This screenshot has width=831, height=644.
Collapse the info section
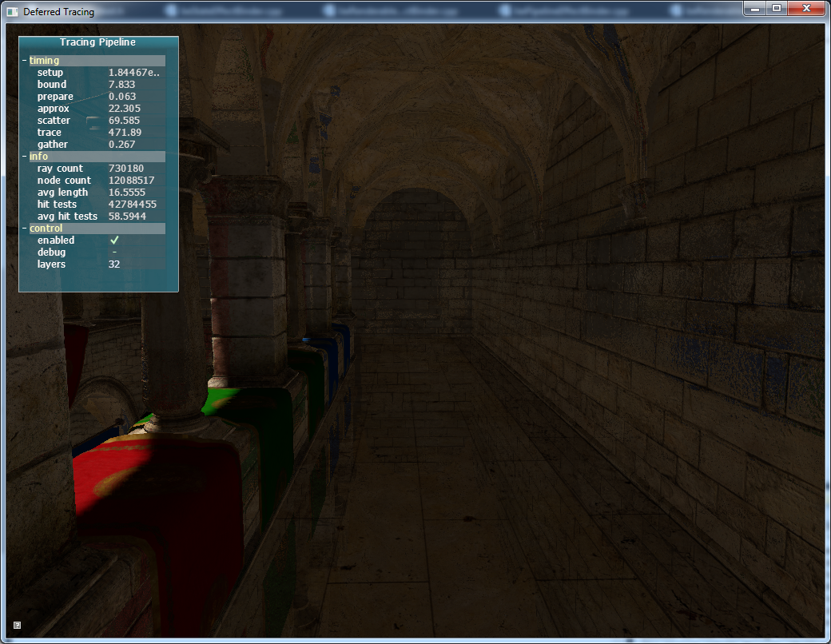(25, 157)
